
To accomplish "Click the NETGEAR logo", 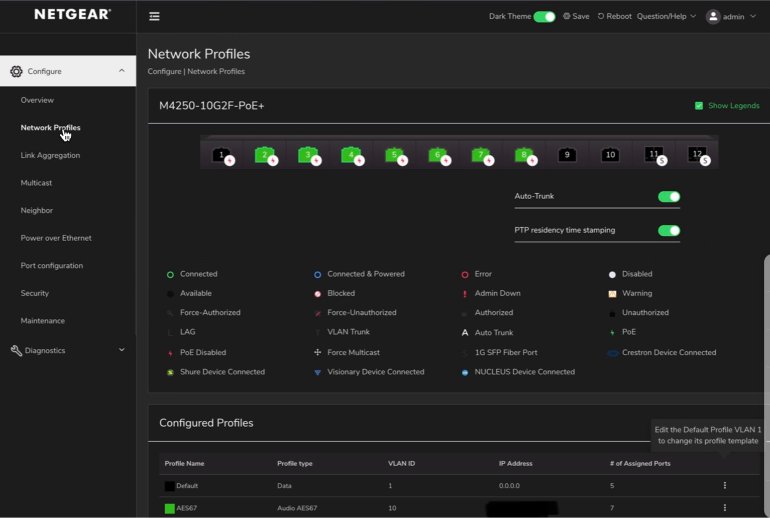I will 72,15.
